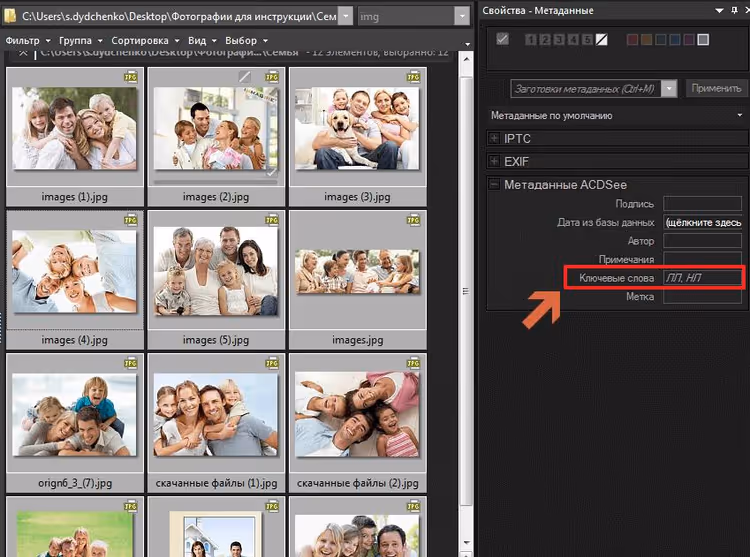Select thumbnail orign6_3_(7).jpg
The height and width of the screenshot is (557, 750).
click(x=75, y=415)
